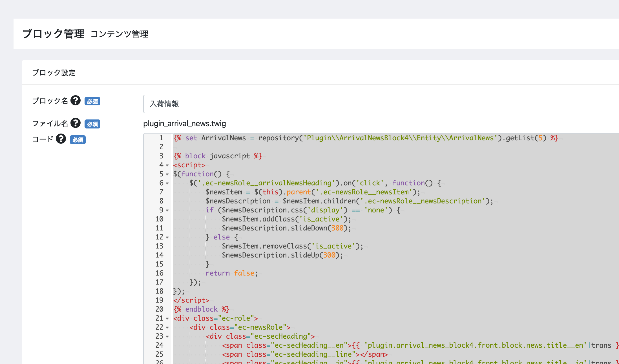Viewport: 619px width, 364px height.
Task: Collapse the ec-secHeading div fold at line 23
Action: pyautogui.click(x=167, y=337)
